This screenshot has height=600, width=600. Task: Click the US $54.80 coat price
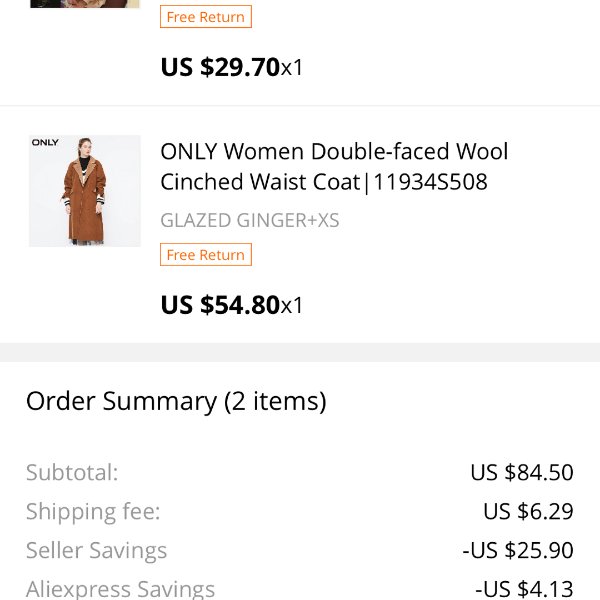point(220,305)
